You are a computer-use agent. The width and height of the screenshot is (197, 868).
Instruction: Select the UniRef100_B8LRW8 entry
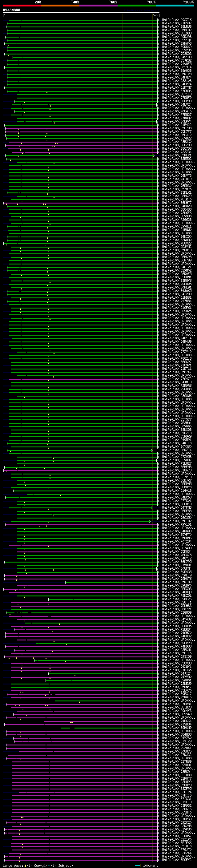click(x=176, y=26)
